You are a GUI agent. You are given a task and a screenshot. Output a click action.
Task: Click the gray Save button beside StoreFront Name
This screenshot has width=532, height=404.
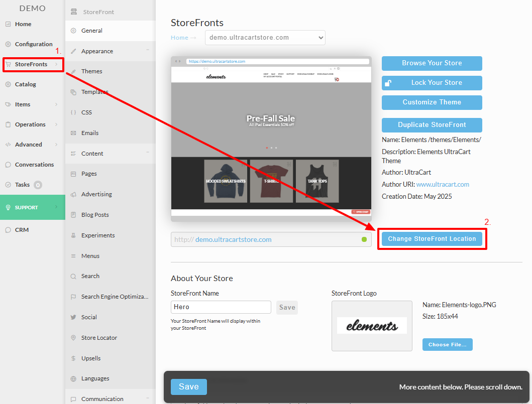click(287, 308)
